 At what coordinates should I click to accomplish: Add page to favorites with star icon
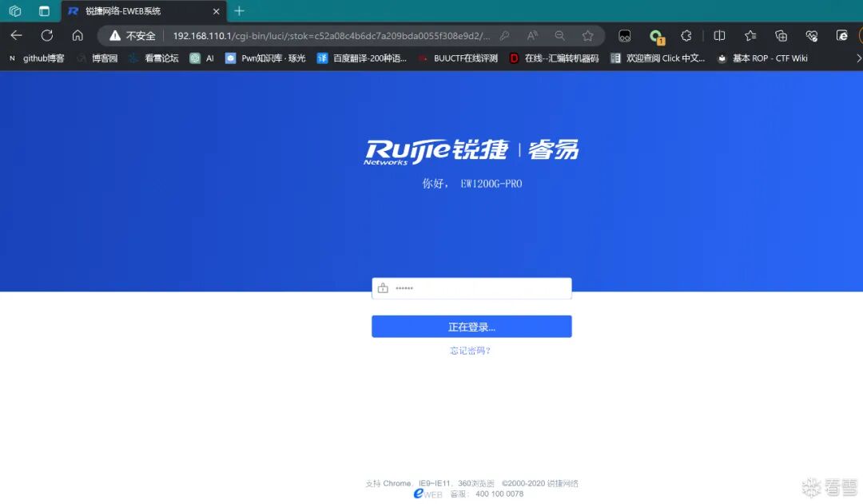[588, 36]
